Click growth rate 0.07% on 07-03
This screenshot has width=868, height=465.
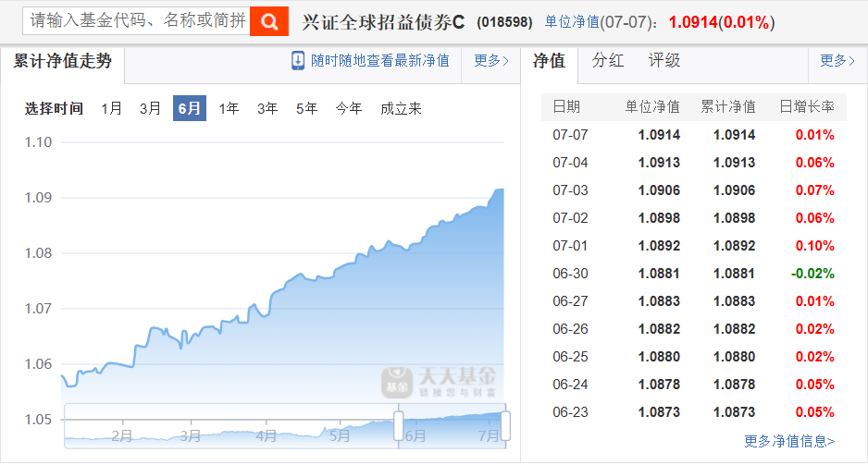tap(815, 190)
